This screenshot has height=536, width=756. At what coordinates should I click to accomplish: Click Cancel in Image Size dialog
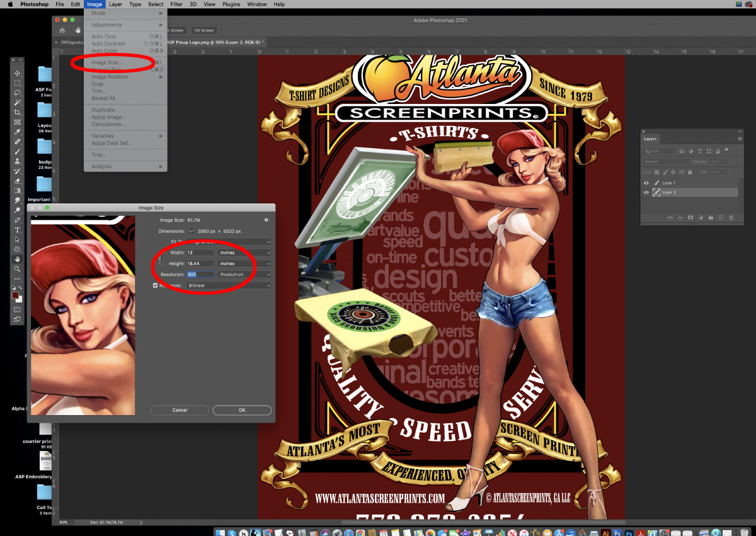click(x=180, y=410)
